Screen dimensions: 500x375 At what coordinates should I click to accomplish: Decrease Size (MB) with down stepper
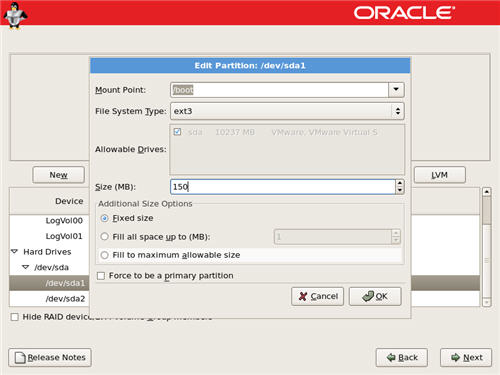[x=400, y=190]
